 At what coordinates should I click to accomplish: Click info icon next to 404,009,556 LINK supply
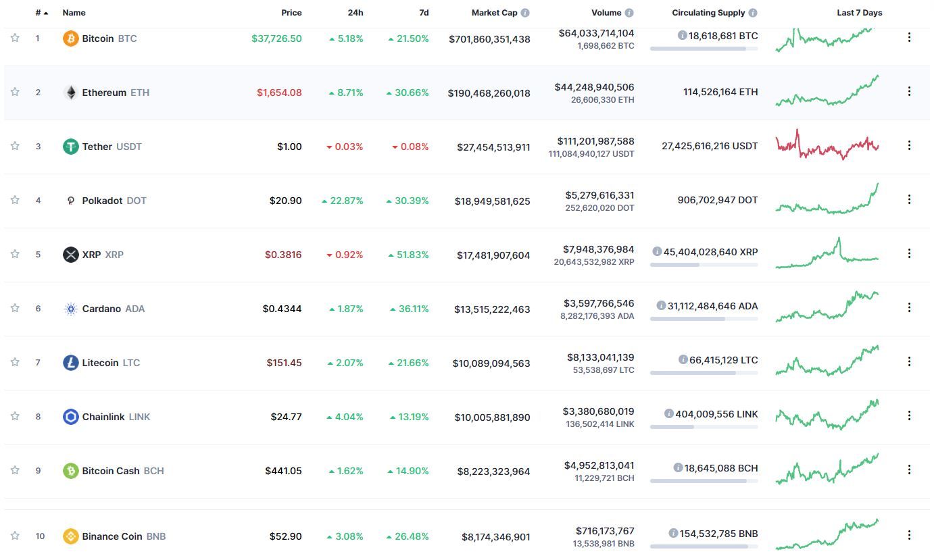668,413
